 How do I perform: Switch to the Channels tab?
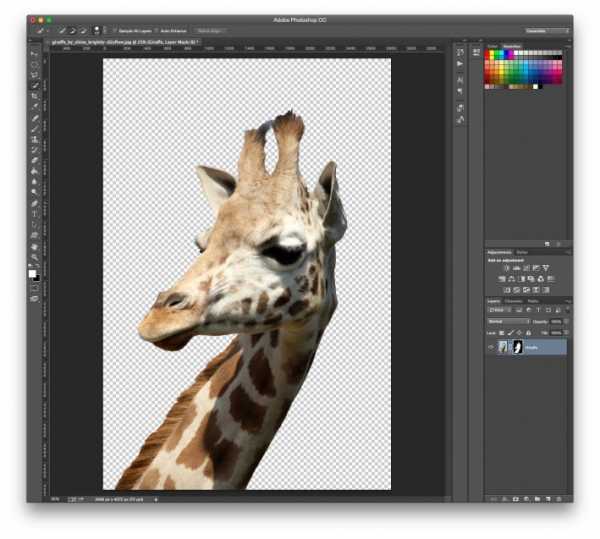click(x=513, y=301)
